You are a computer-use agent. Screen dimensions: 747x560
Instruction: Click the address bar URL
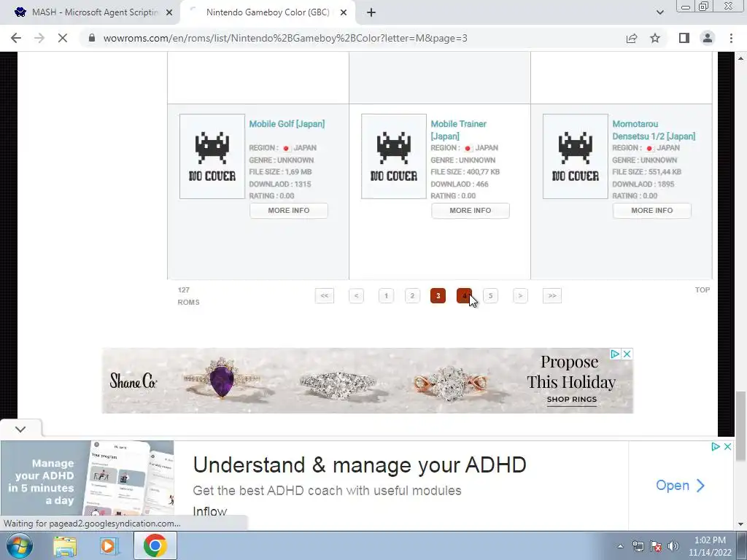pyautogui.click(x=285, y=38)
